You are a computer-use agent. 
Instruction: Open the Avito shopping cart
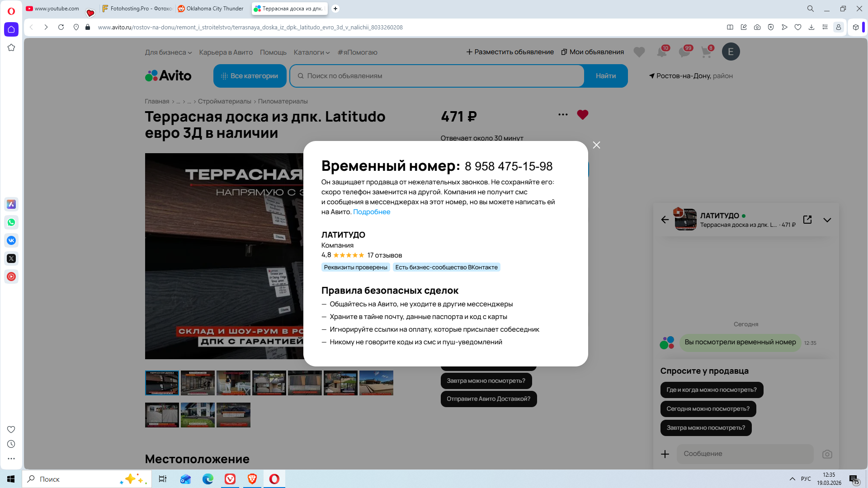coord(706,52)
